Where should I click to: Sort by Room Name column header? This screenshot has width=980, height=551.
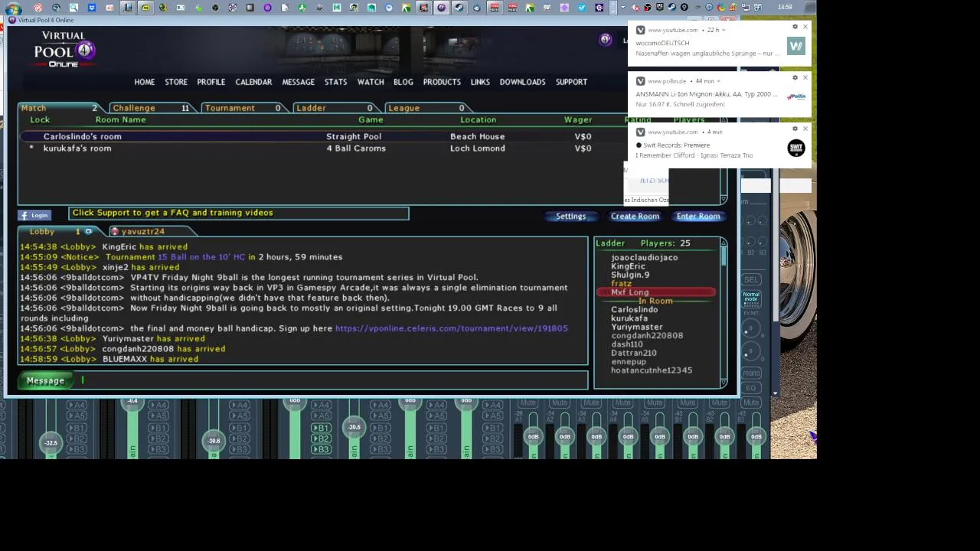[120, 119]
